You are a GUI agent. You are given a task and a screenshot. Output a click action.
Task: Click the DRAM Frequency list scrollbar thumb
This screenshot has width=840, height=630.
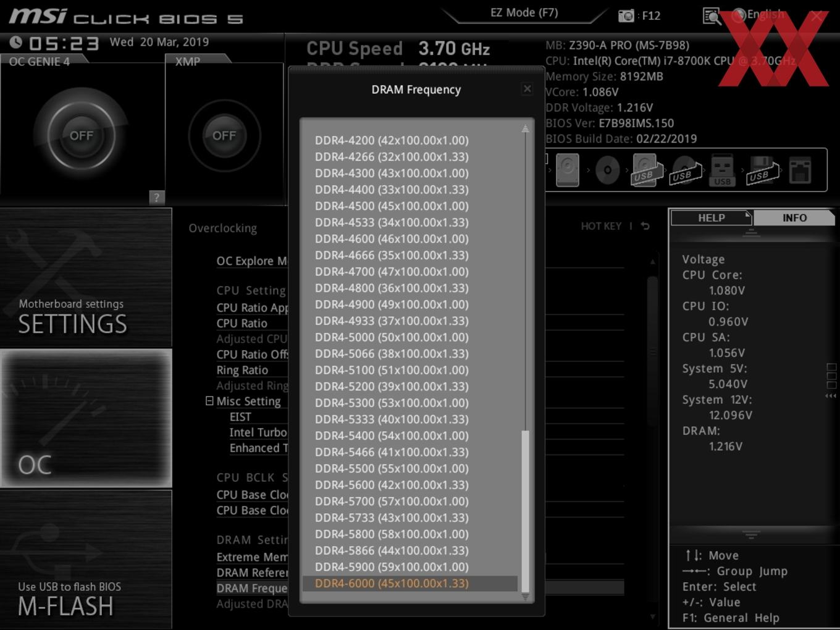coord(526,511)
